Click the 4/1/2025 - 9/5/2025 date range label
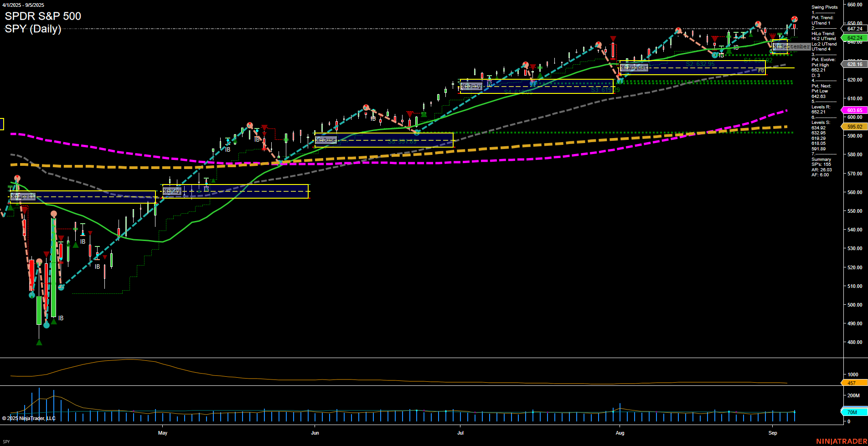 click(x=23, y=4)
